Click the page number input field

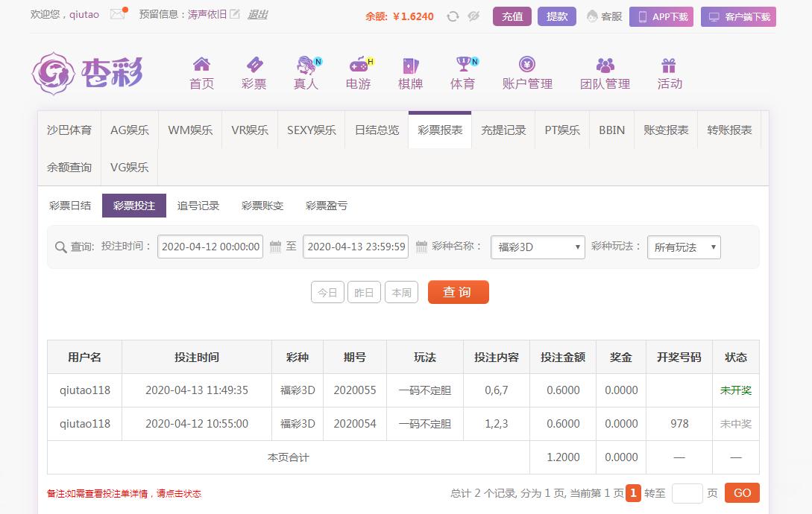[687, 493]
